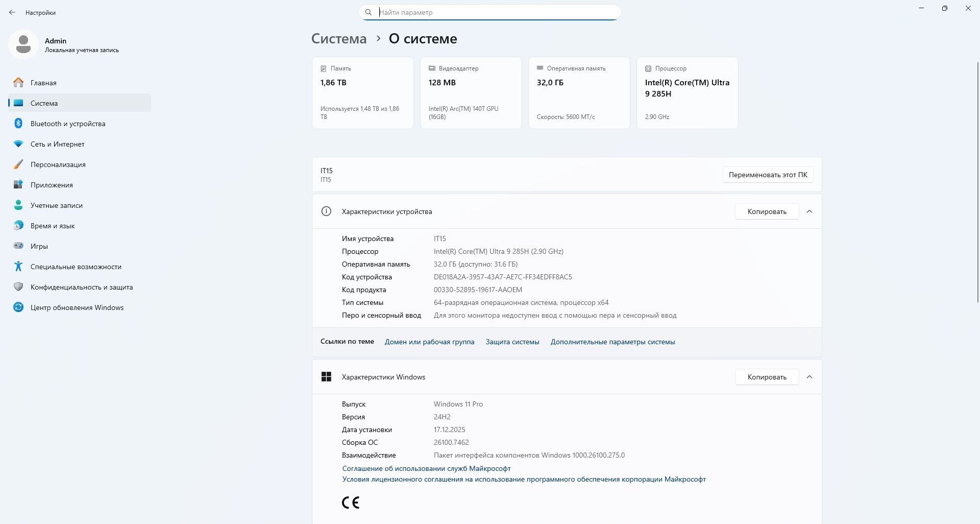Click device ID DE018A2A-3957-43A7-AE7C-FF34EDFF8AC5
Viewport: 980px width, 524px height.
click(503, 277)
